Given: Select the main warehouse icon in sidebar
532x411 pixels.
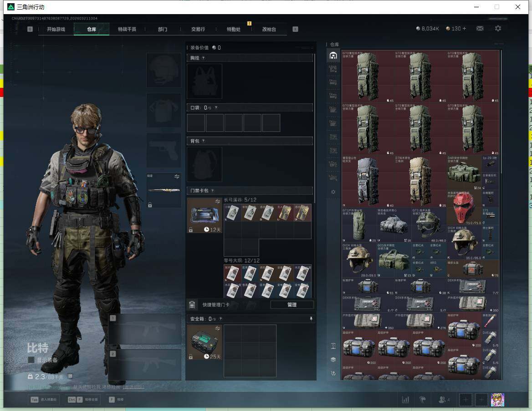Looking at the screenshot, I should [333, 56].
